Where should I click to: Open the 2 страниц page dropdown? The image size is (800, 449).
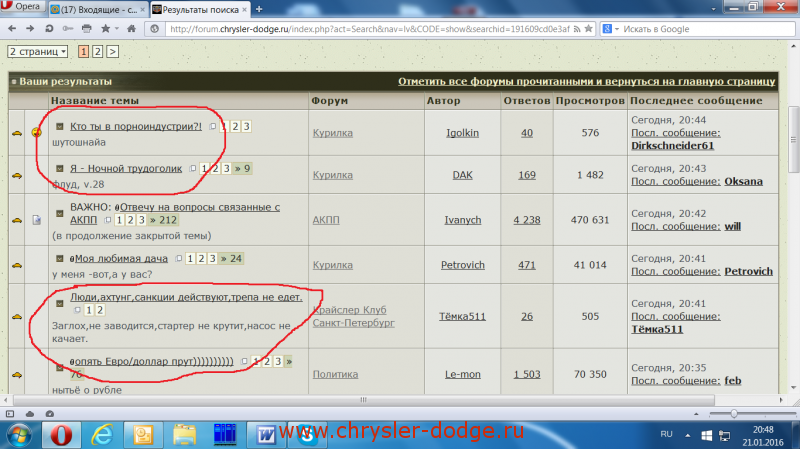tap(38, 52)
